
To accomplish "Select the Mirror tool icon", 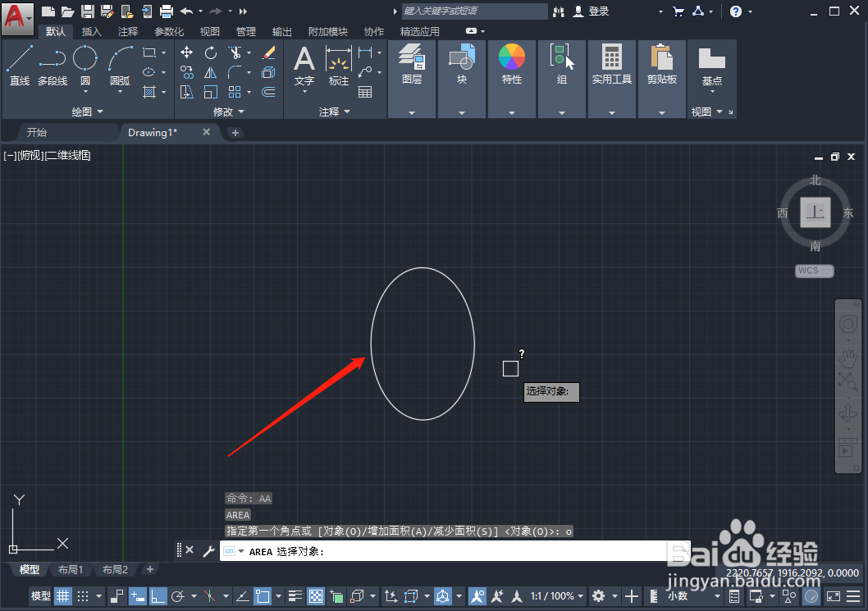I will coord(210,72).
